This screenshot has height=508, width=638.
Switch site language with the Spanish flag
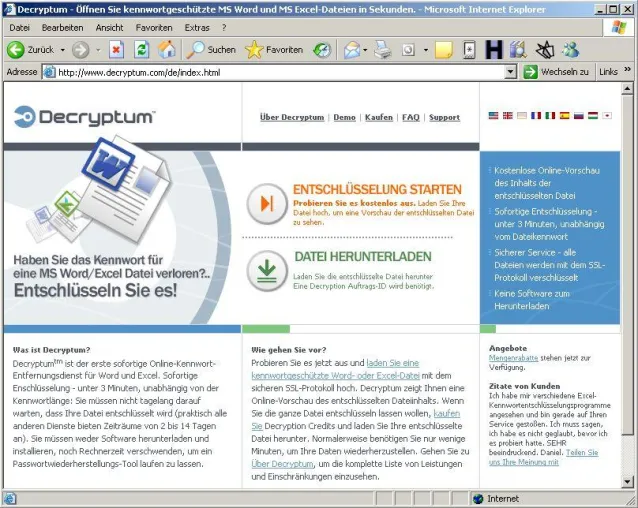[x=564, y=116]
